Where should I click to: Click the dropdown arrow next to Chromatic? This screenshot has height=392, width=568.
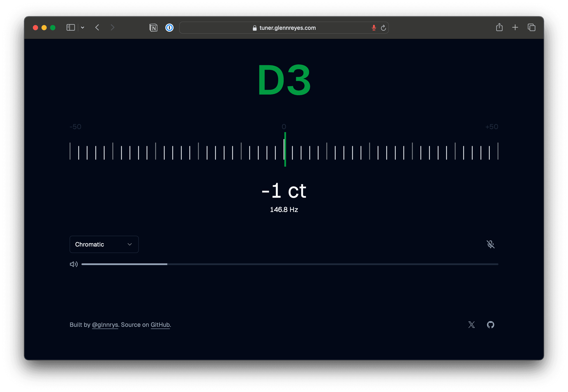129,245
